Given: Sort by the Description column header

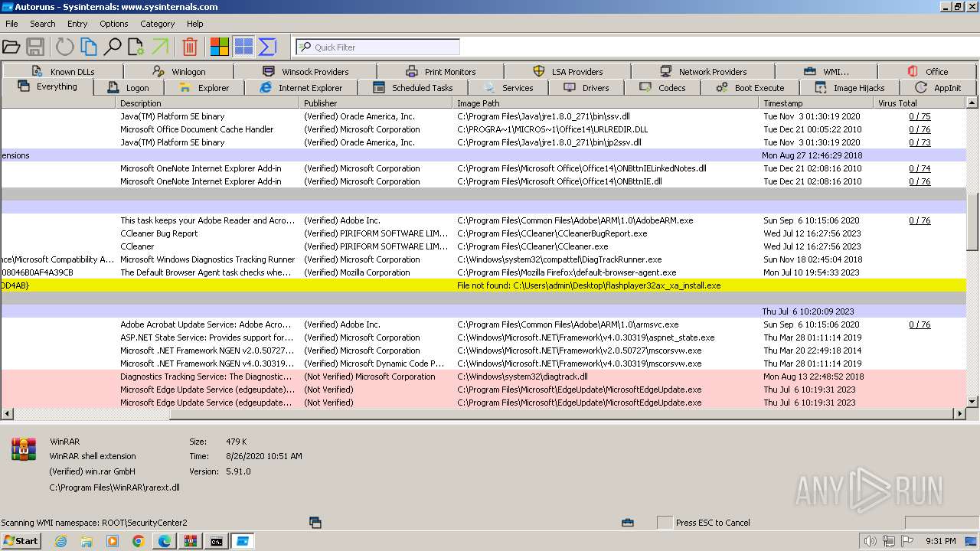Looking at the screenshot, I should pyautogui.click(x=207, y=103).
